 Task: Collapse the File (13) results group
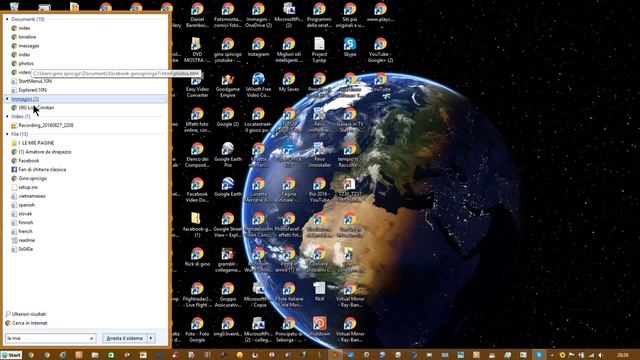click(x=7, y=134)
